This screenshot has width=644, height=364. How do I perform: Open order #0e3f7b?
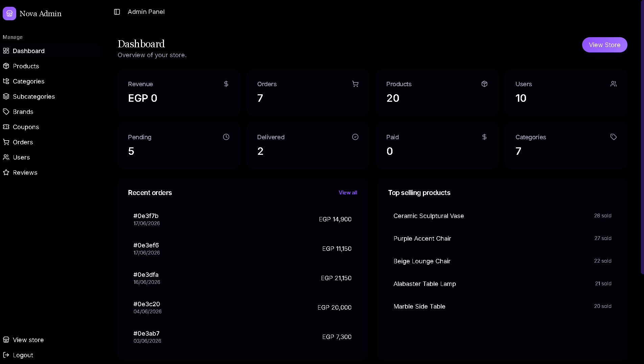pyautogui.click(x=242, y=219)
